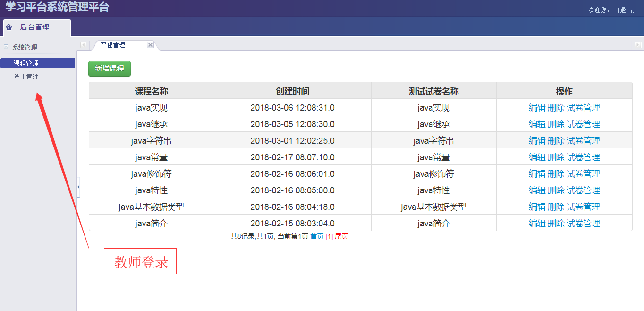
Task: Switch to the 课程管理 content tab
Action: pyautogui.click(x=113, y=45)
